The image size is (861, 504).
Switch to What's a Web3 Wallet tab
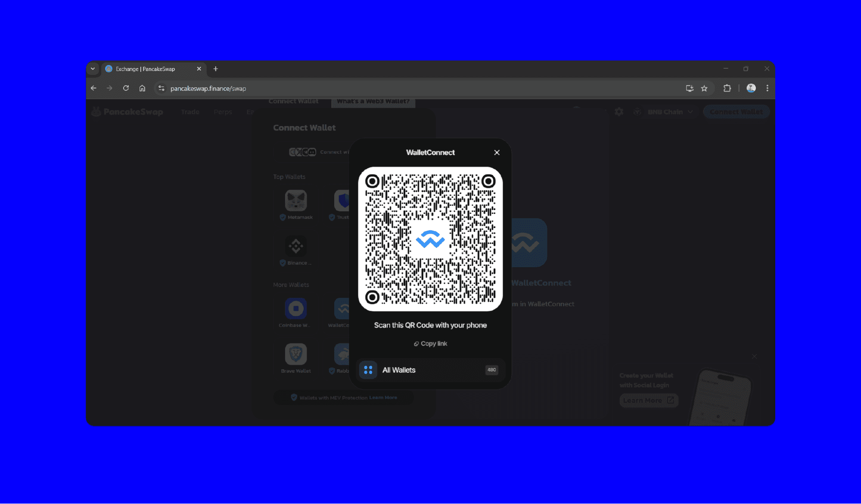pyautogui.click(x=373, y=101)
